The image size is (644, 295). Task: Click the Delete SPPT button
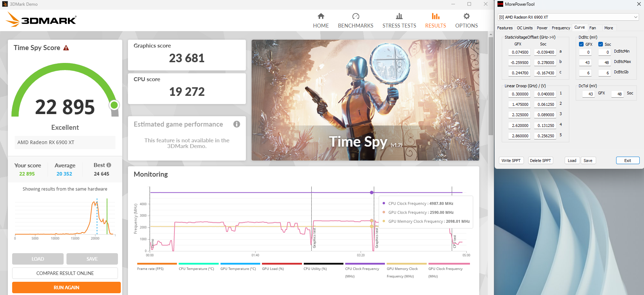click(x=540, y=161)
